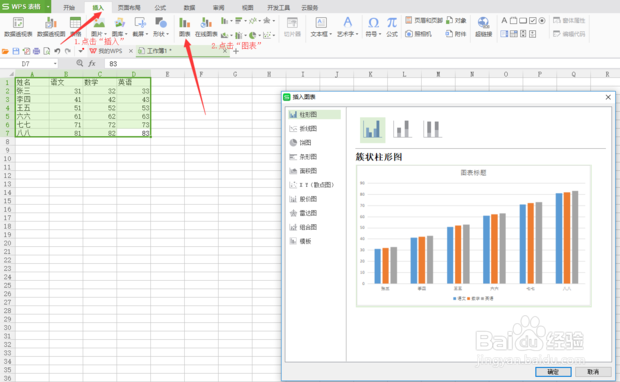The image size is (620, 382).
Task: Switch to the 页面布局 (Page Layout) tab
Action: (129, 8)
